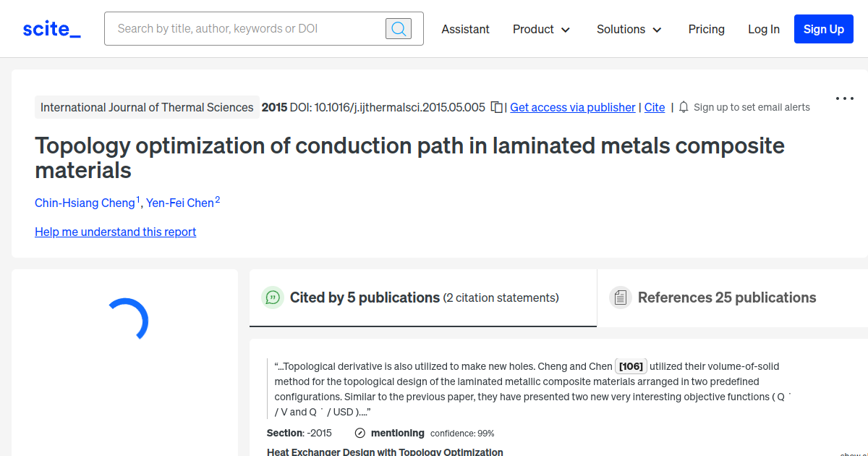Open author profile of Chin-Hsiang Cheng
The height and width of the screenshot is (456, 868).
(x=85, y=203)
